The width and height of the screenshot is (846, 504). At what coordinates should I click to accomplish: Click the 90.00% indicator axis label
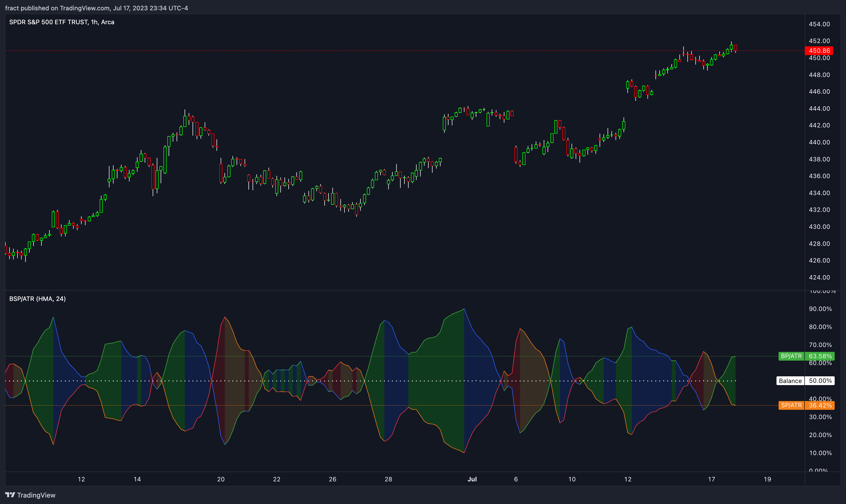[820, 309]
